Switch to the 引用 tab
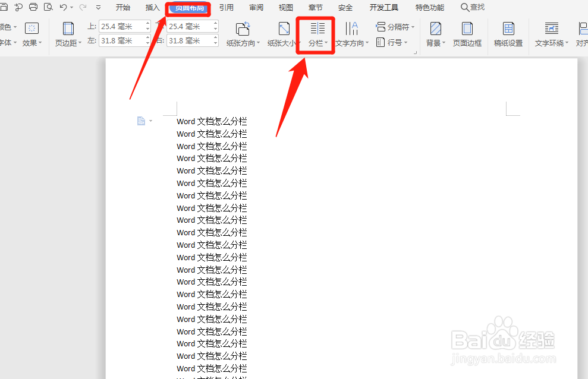Image resolution: width=588 pixels, height=379 pixels. pos(226,8)
